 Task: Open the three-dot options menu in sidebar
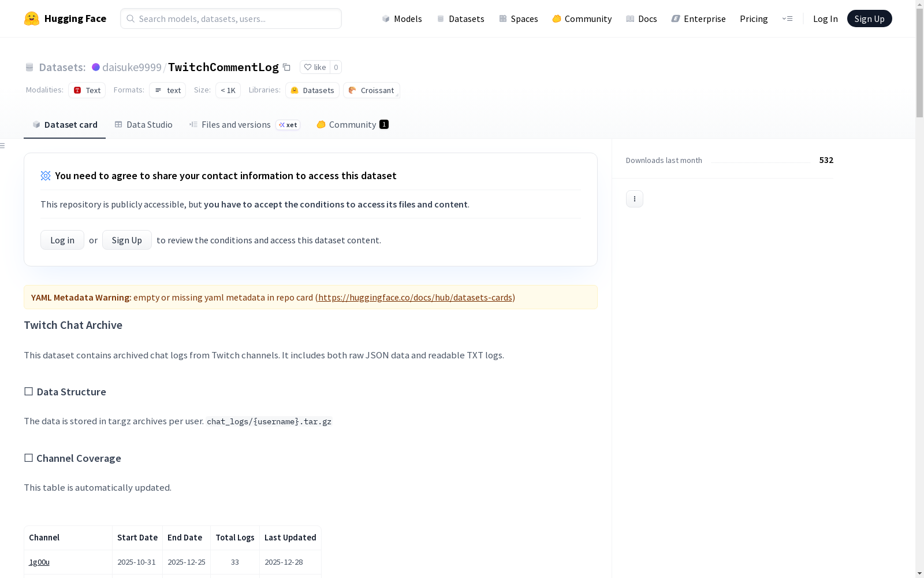[635, 199]
